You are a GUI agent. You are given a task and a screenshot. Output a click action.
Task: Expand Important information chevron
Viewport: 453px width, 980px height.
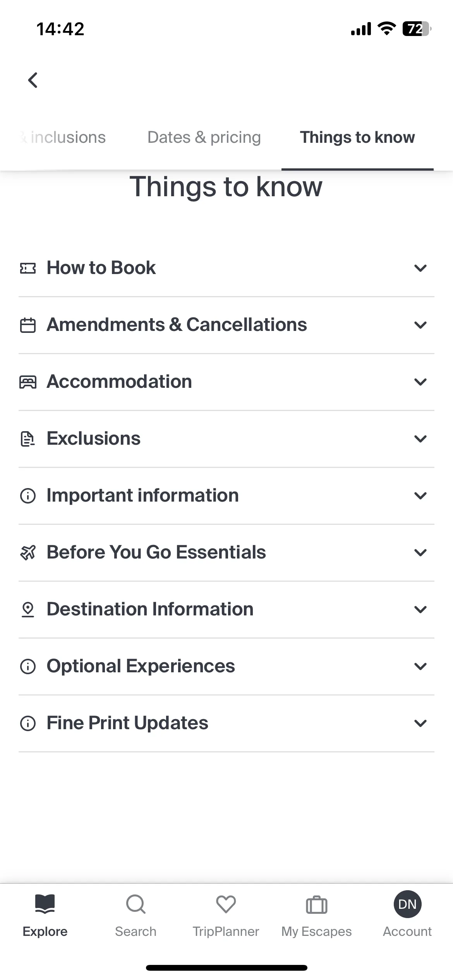(420, 496)
